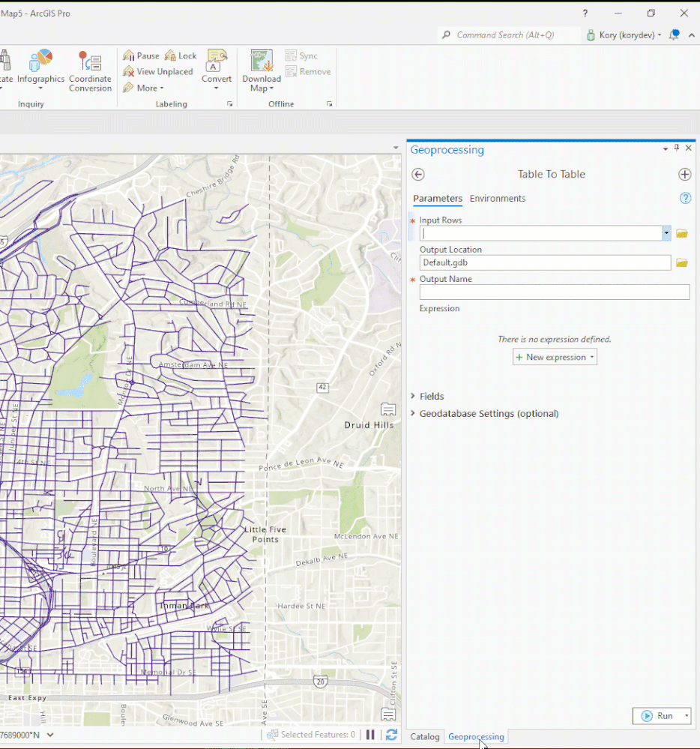Pause map drawing in status bar
Viewport: 700px width, 749px height.
(370, 735)
